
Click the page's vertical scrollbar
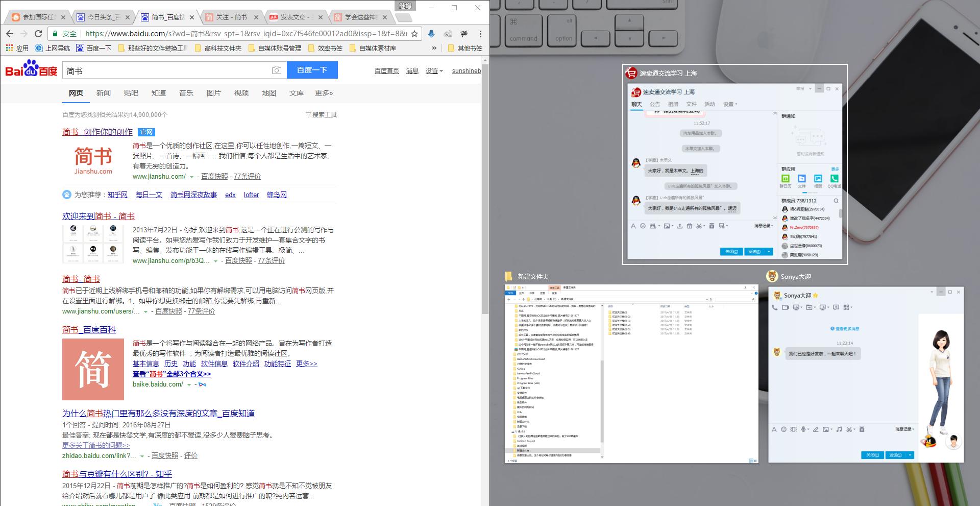click(x=485, y=204)
